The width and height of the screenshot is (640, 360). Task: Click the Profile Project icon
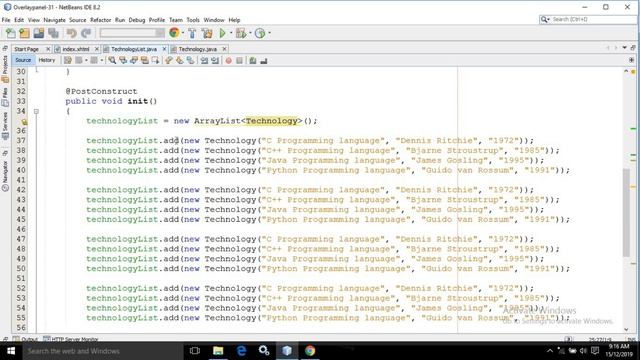coord(260,33)
